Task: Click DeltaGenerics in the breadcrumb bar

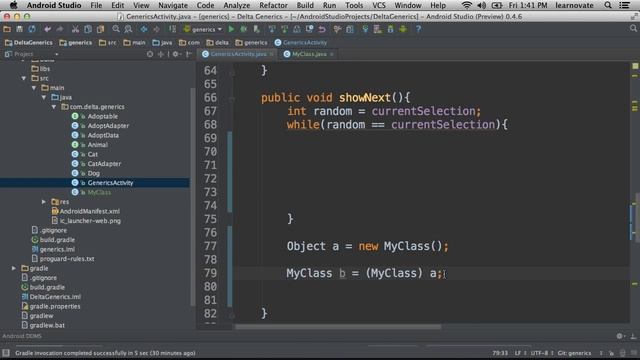Action: (x=29, y=42)
